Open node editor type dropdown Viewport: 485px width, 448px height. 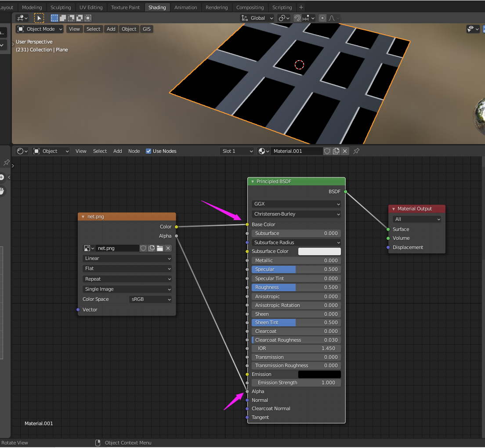(22, 151)
